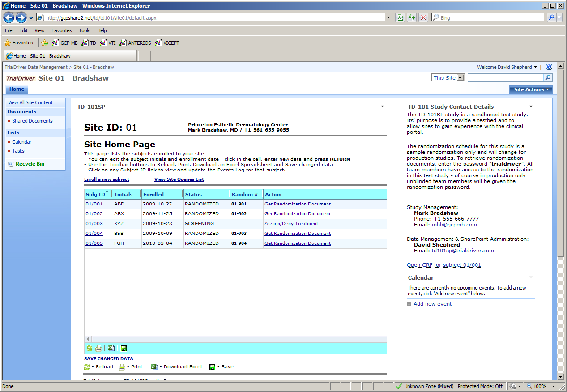Screen dimensions: 567x392
Task: Click the floppy disk Save icon in the grid toolbar
Action: pyautogui.click(x=124, y=349)
